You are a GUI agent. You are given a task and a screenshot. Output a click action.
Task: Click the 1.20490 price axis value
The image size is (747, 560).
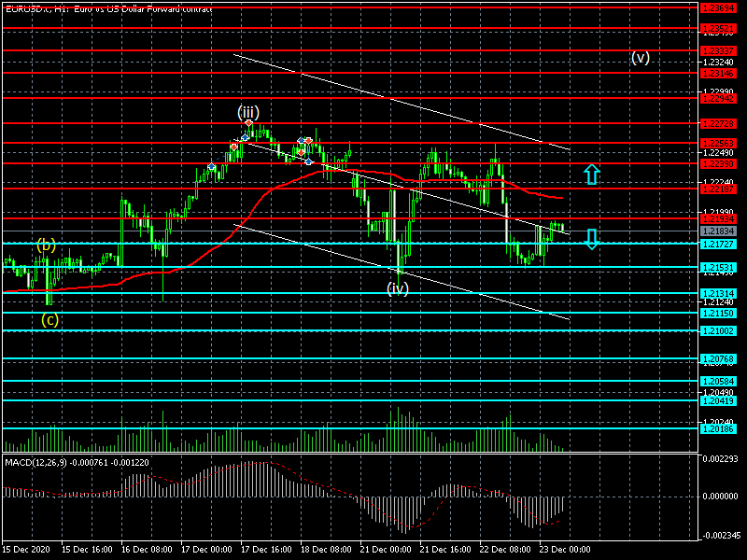pos(718,392)
